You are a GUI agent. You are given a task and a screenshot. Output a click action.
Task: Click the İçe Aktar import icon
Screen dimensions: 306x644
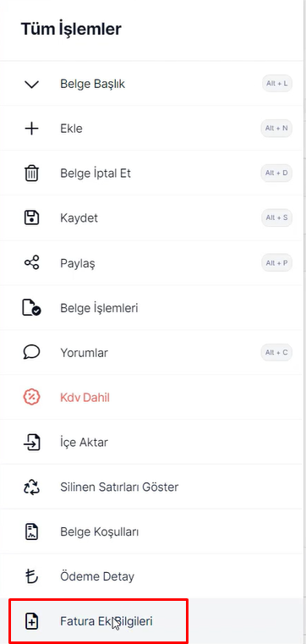pyautogui.click(x=31, y=443)
